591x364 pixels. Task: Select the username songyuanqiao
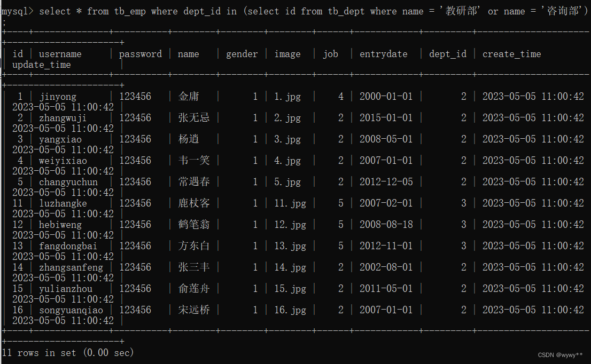point(71,310)
